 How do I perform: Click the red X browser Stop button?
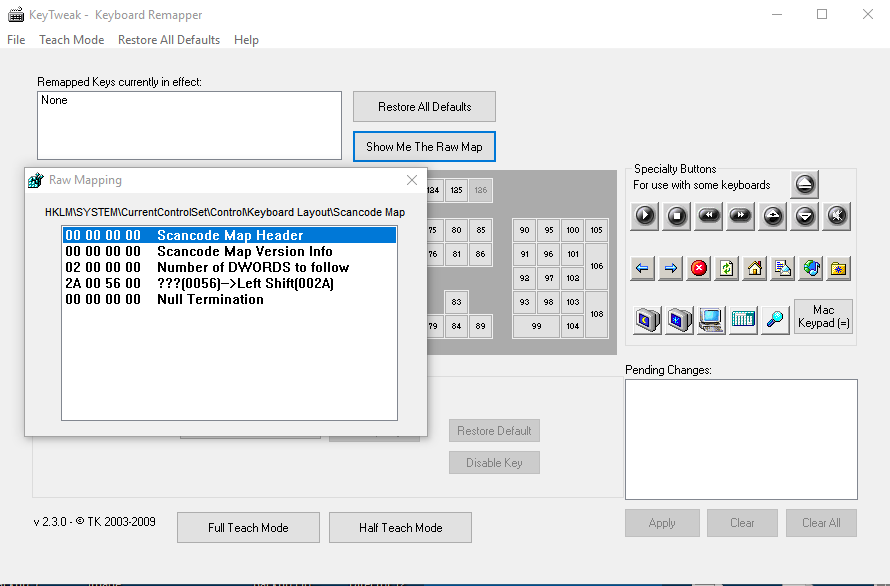(699, 268)
